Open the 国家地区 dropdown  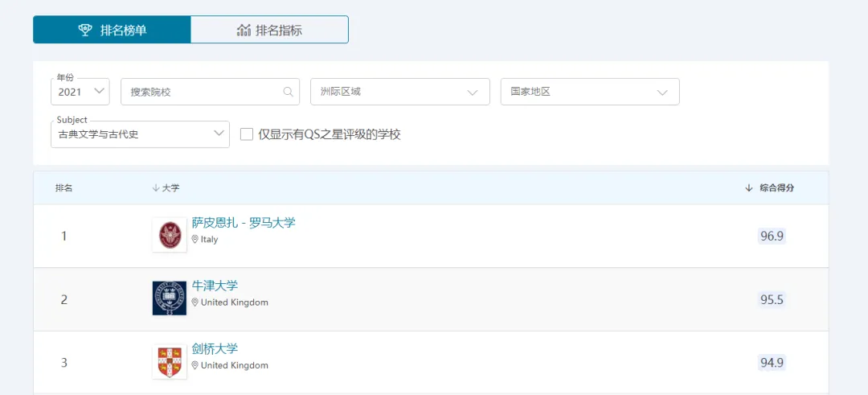click(x=590, y=92)
